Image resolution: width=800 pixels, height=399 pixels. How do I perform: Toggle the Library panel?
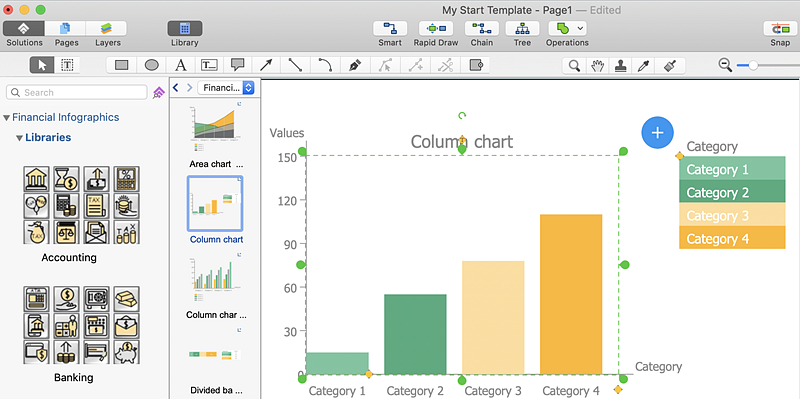tap(185, 28)
